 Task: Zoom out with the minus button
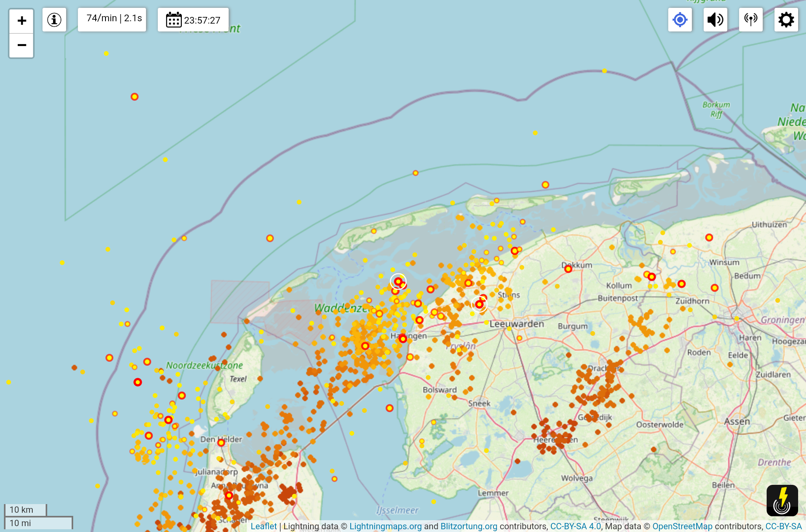(22, 45)
